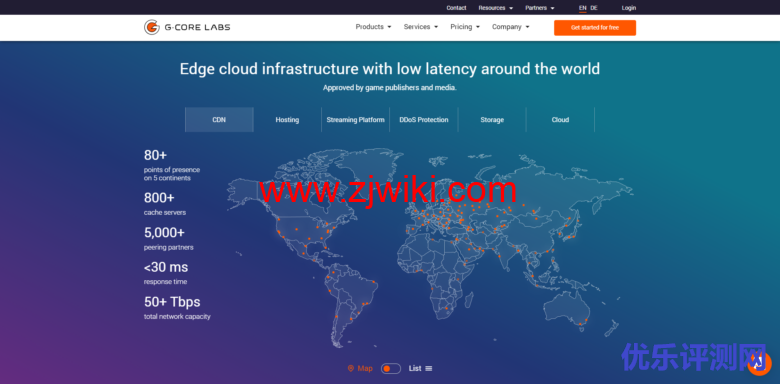Expand the Services dropdown menu

(x=421, y=27)
